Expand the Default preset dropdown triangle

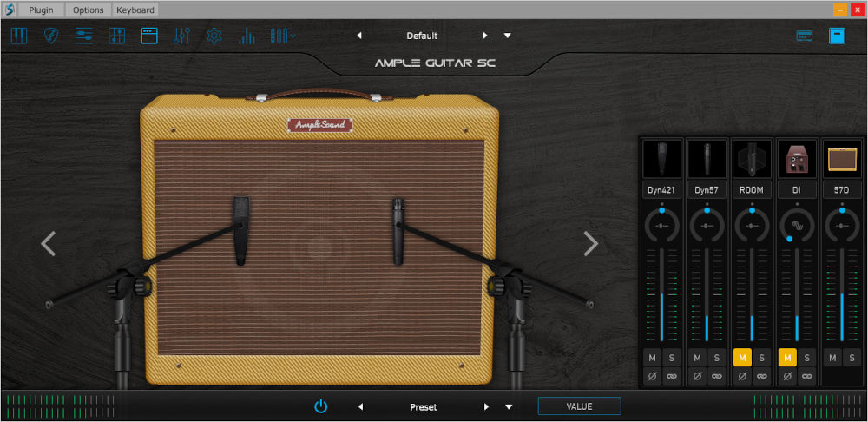[x=508, y=36]
